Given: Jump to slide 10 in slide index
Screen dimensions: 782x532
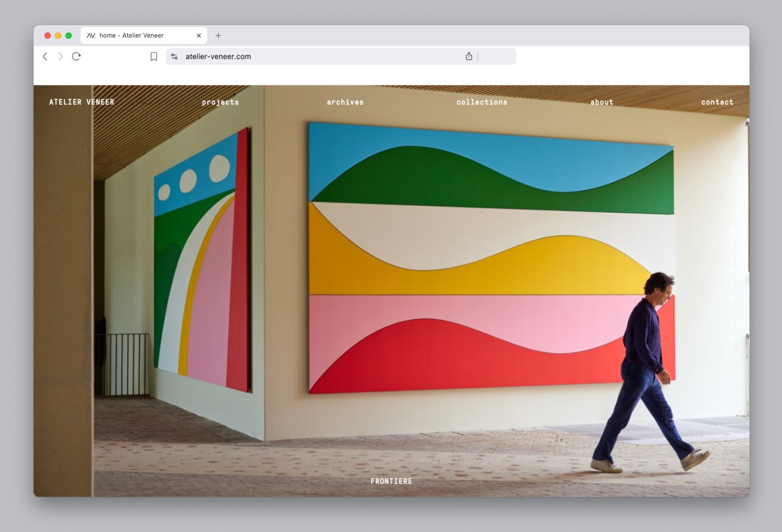Looking at the screenshot, I should 729,352.
